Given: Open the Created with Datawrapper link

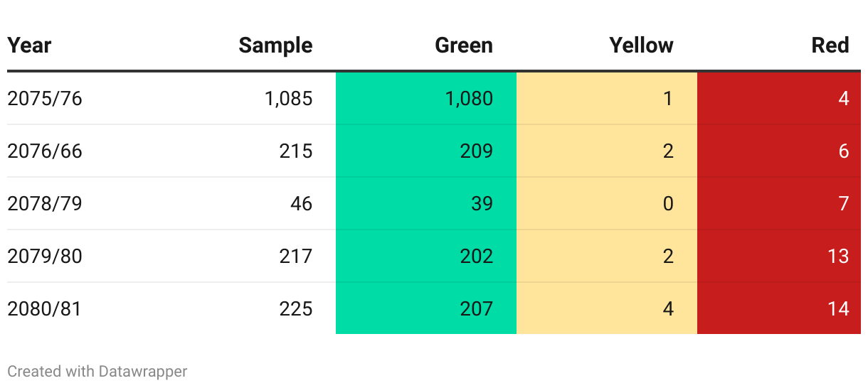Looking at the screenshot, I should pos(97,371).
